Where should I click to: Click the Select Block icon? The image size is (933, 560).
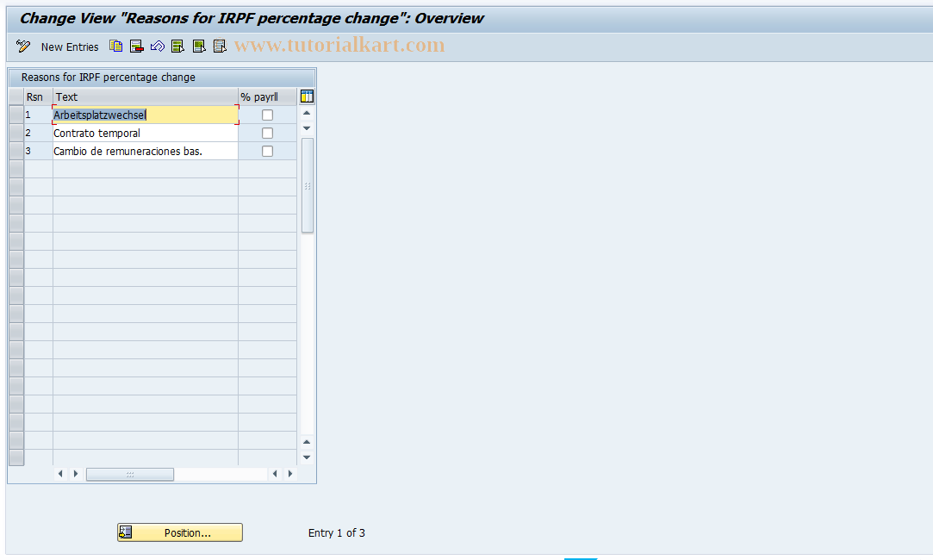point(199,46)
